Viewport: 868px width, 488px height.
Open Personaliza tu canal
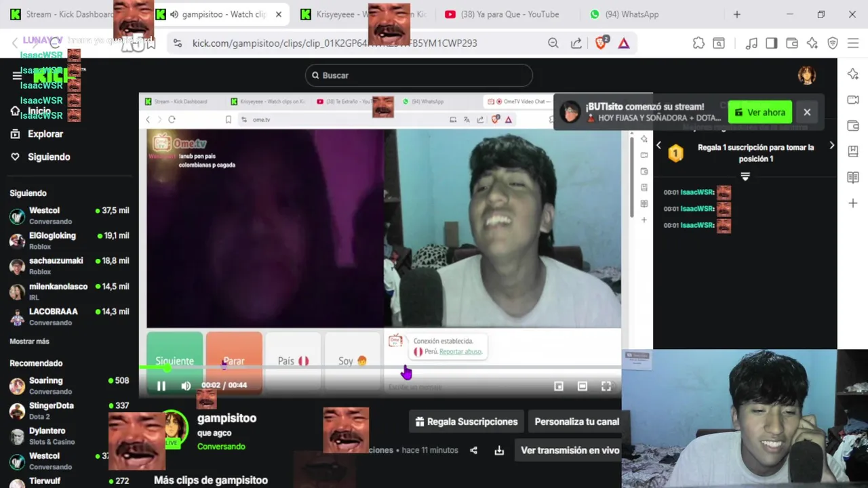pos(576,422)
